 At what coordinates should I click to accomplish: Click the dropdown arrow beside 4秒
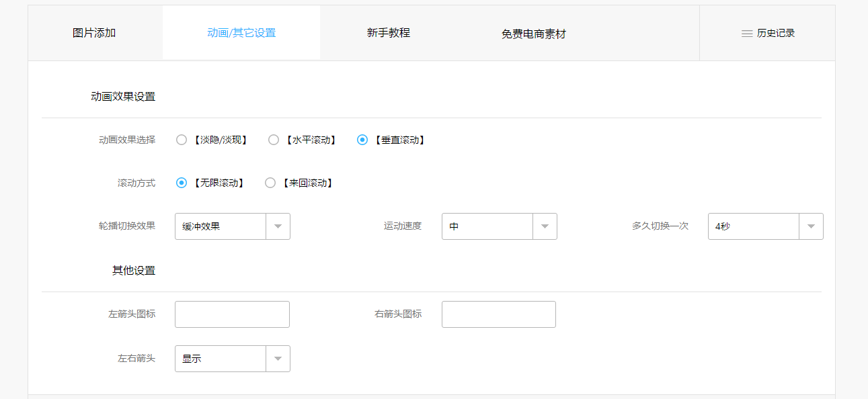(811, 226)
